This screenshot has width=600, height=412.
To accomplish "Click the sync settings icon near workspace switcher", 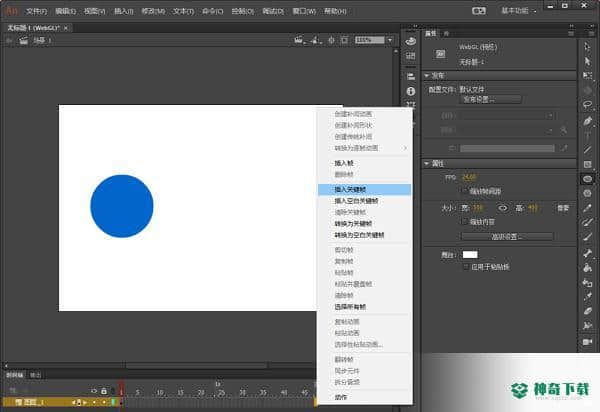I will pyautogui.click(x=479, y=11).
